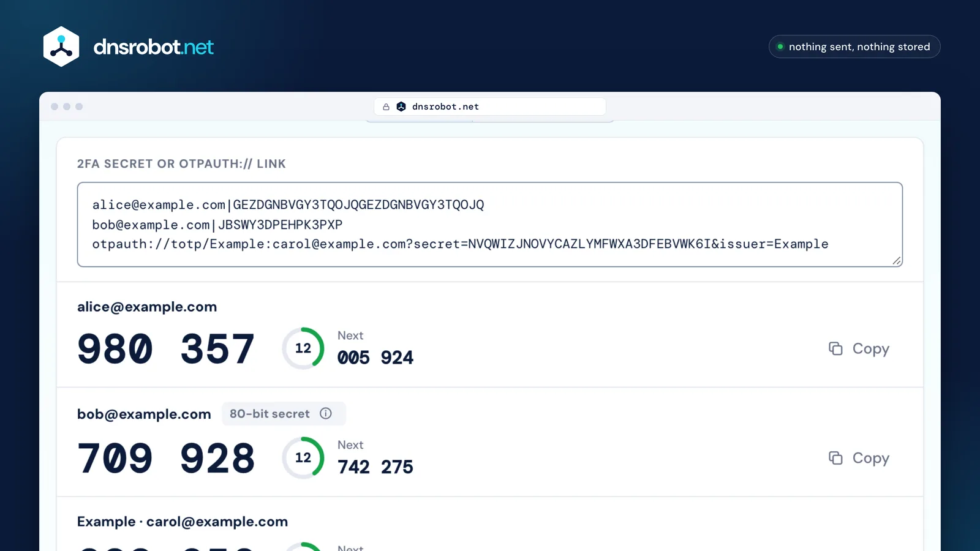Screen dimensions: 980x551
Task: Click the info icon beside 80-bit secret
Action: tap(326, 413)
